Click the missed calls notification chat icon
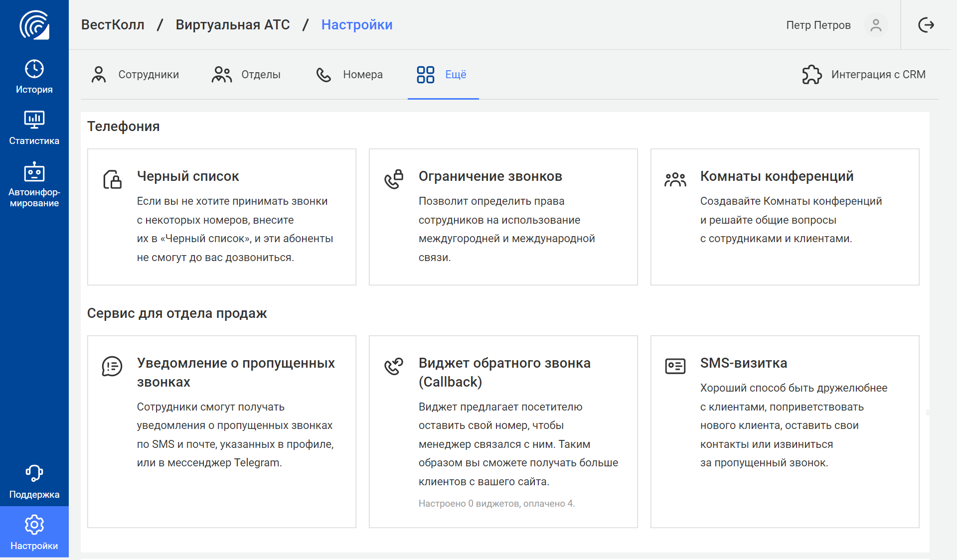This screenshot has height=560, width=957. (112, 366)
